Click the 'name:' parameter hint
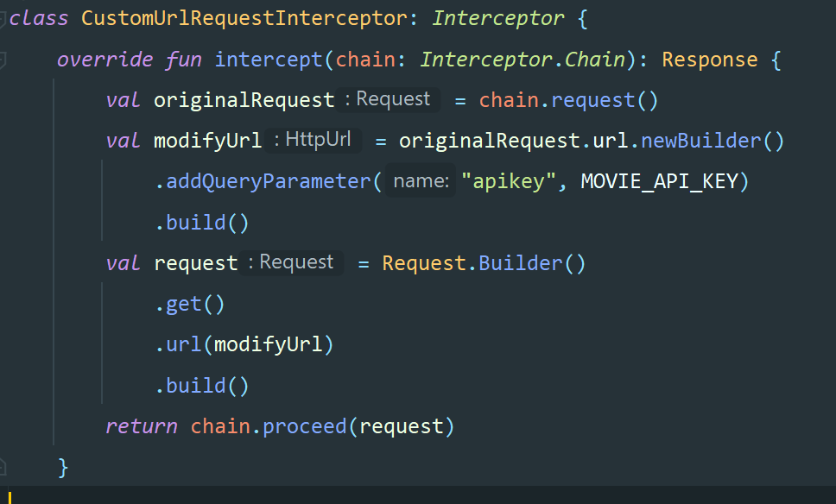This screenshot has width=836, height=504. pos(421,181)
